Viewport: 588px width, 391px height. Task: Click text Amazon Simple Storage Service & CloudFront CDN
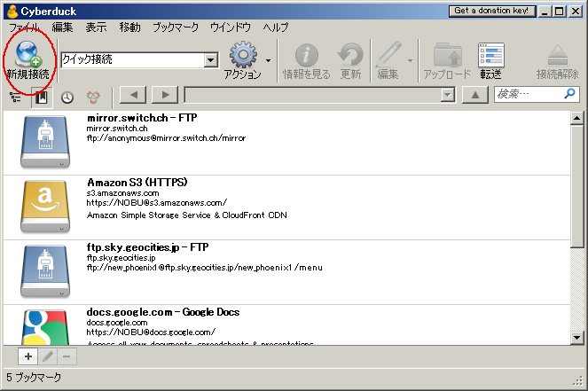point(187,215)
